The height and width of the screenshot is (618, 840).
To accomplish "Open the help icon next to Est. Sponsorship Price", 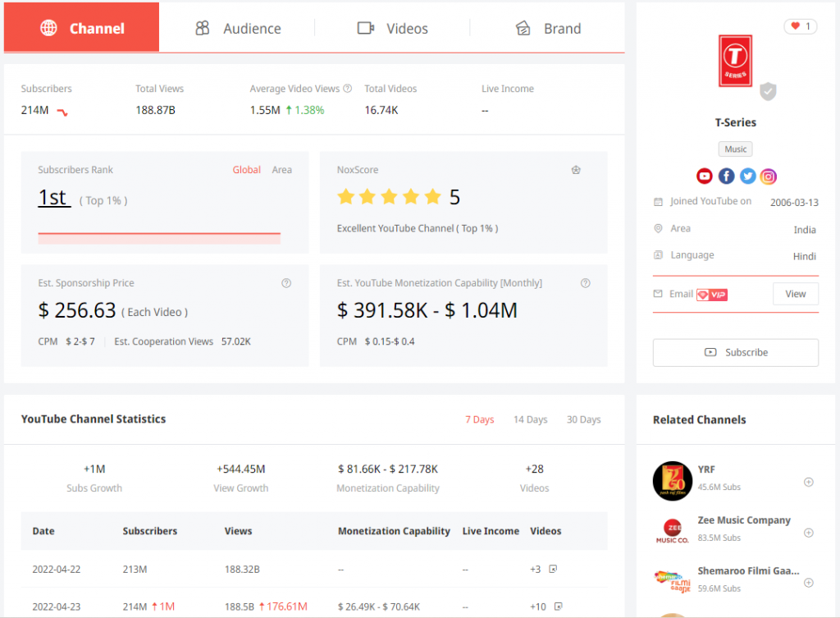I will tap(286, 282).
